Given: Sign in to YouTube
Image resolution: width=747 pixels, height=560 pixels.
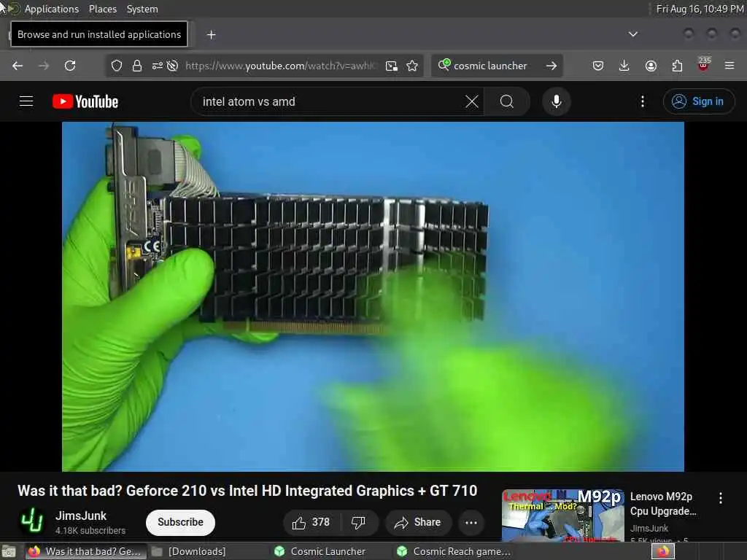Looking at the screenshot, I should tap(699, 101).
